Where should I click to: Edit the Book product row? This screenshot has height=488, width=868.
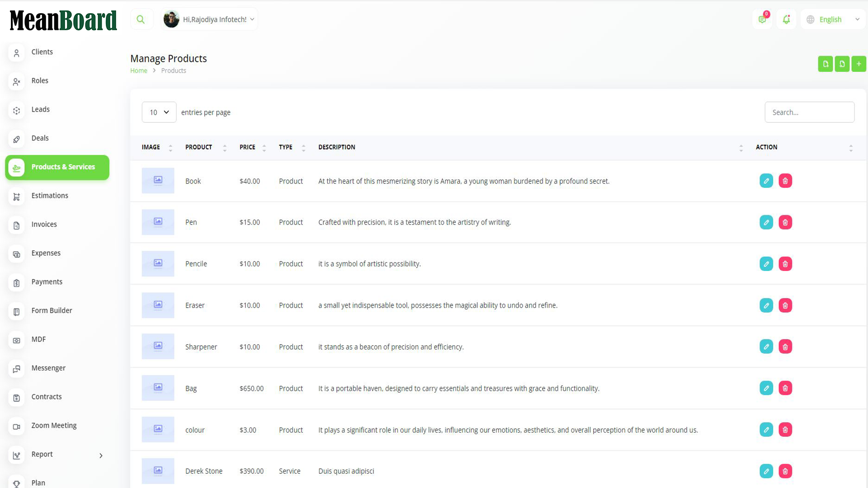[766, 181]
